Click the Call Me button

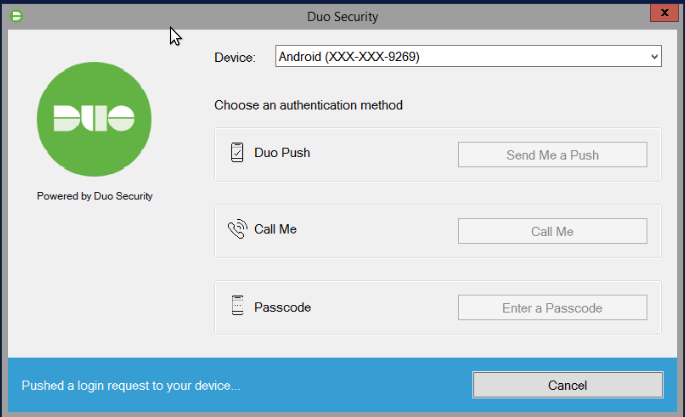click(553, 231)
